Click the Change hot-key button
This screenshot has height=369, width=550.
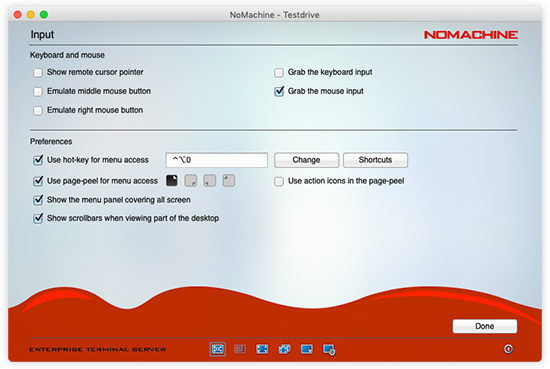pyautogui.click(x=307, y=160)
